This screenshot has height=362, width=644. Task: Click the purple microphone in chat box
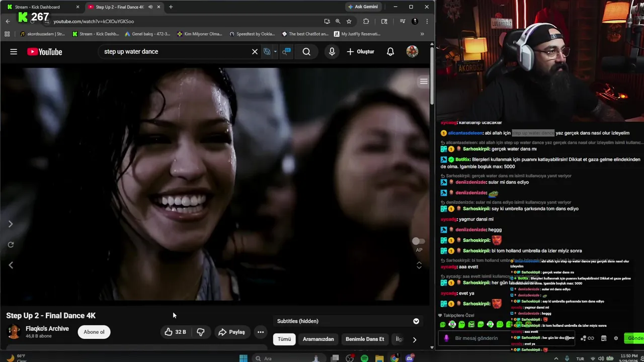tap(446, 338)
